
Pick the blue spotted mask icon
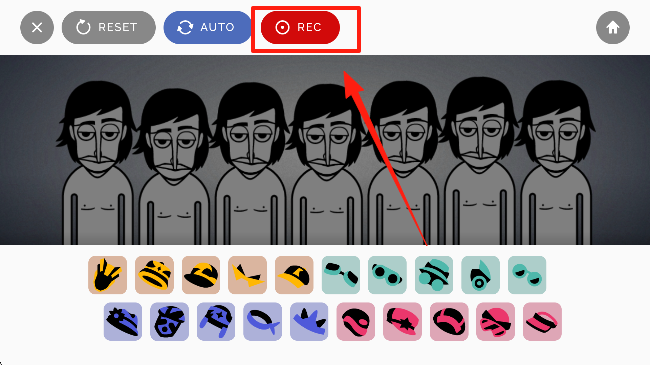pyautogui.click(x=170, y=321)
